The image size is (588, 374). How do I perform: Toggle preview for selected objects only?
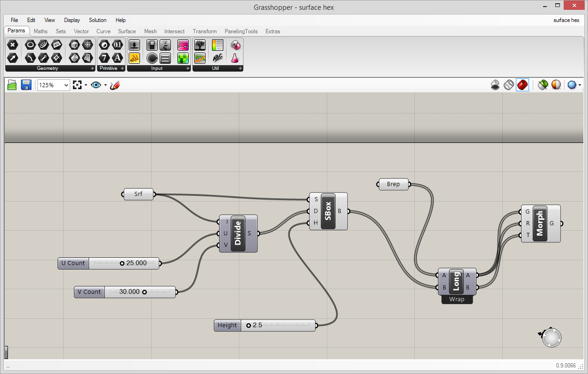(x=543, y=85)
